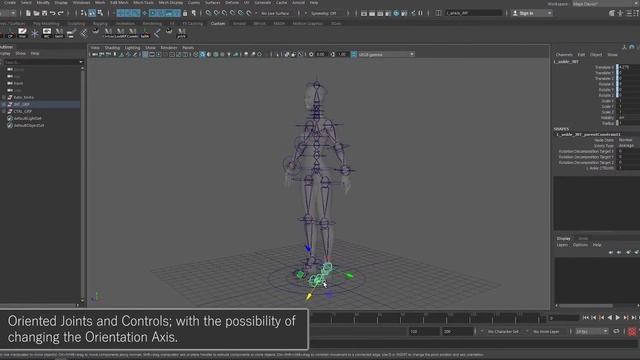
Task: Activate the Snap to Points magnet icon
Action: 225,13
